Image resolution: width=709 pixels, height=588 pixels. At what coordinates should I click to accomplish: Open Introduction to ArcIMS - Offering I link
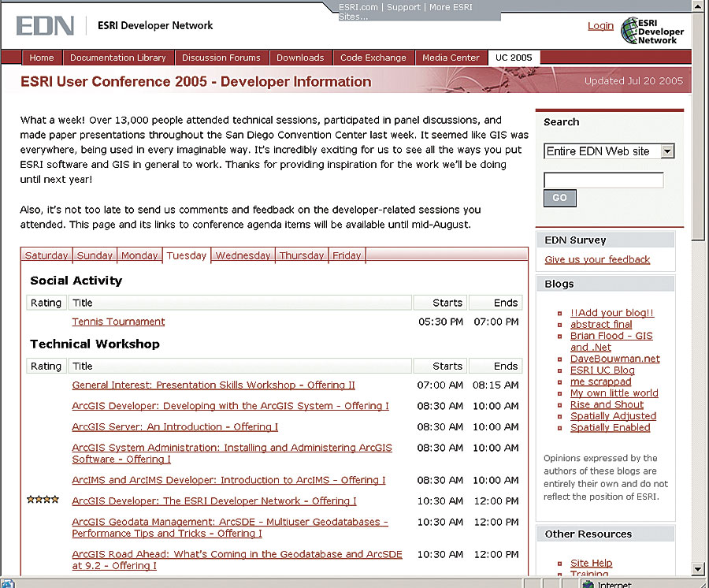[x=228, y=480]
